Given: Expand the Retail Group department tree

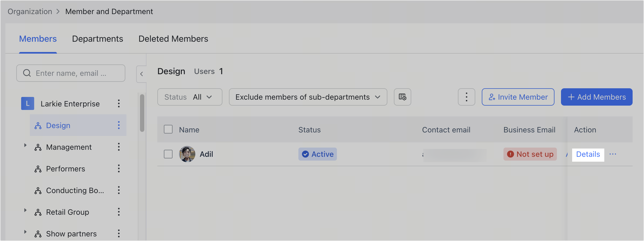Looking at the screenshot, I should coord(25,210).
